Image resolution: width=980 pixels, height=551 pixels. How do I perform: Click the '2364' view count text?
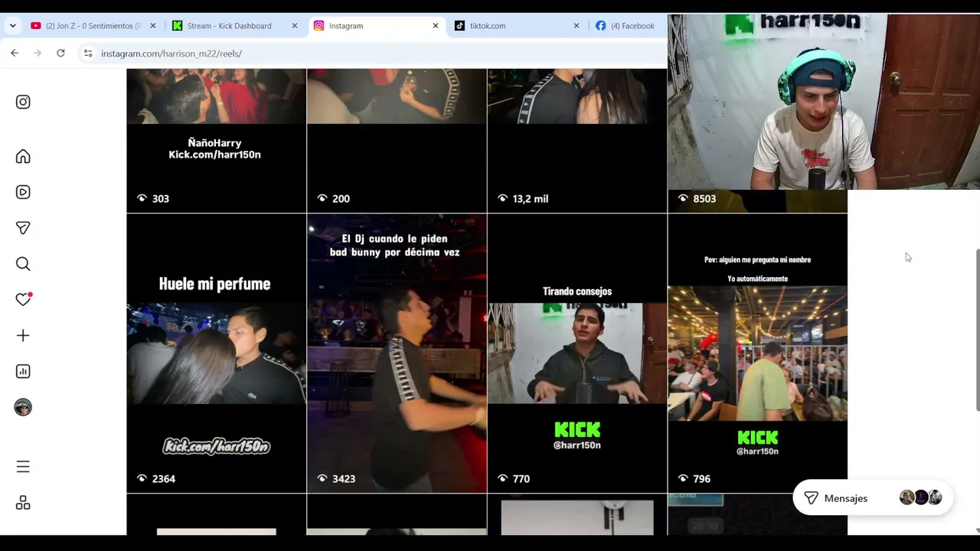click(164, 479)
